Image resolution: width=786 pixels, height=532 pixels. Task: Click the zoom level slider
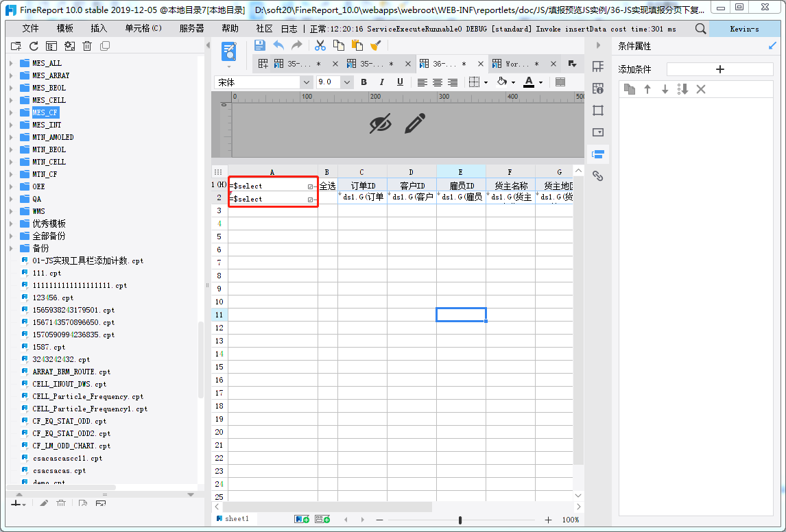[460, 520]
